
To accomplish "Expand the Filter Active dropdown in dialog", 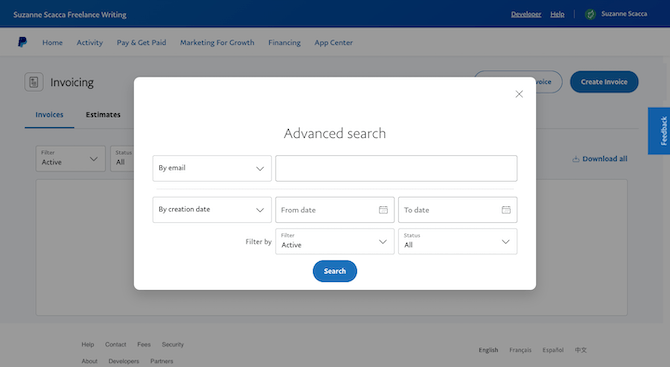I will coord(335,241).
